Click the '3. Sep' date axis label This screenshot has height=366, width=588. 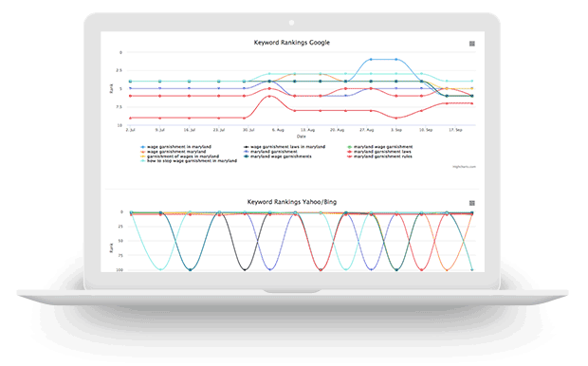[x=396, y=130]
